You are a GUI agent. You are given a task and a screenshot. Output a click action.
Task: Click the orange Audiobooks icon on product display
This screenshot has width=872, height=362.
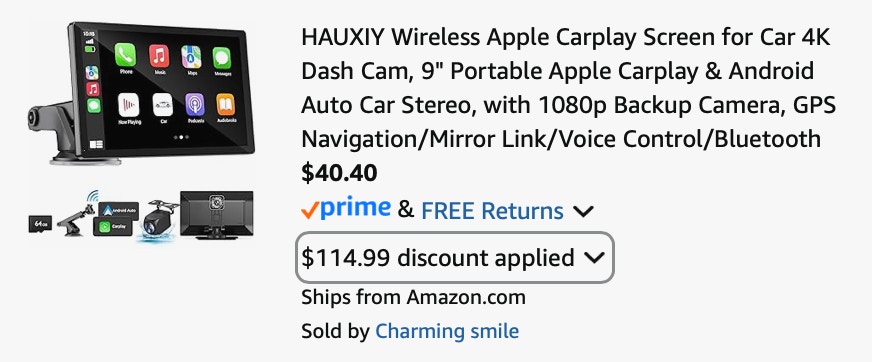pos(225,105)
